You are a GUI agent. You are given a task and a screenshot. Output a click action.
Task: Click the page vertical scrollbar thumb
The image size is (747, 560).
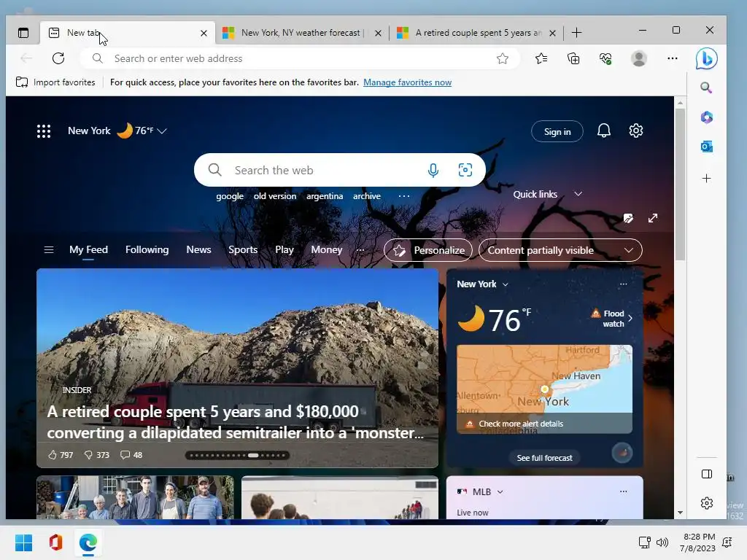coord(680,184)
